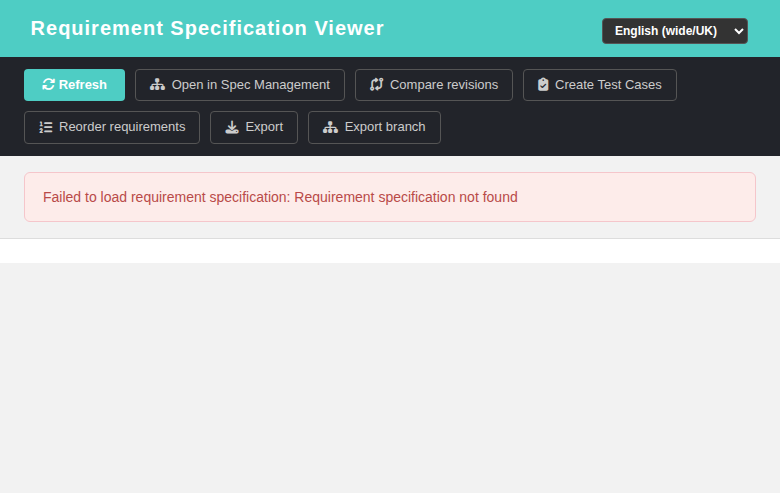The height and width of the screenshot is (493, 780).
Task: Click the Create Test Cases button label
Action: click(608, 85)
